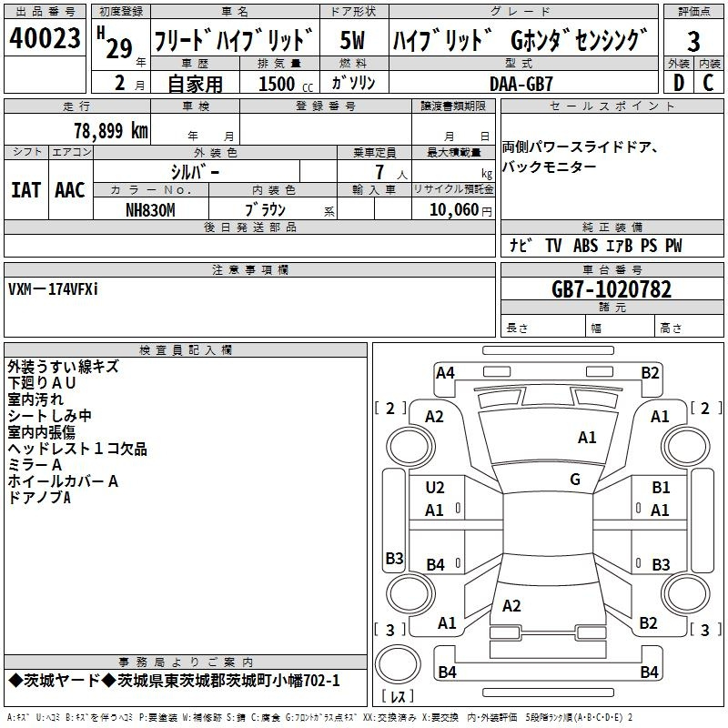Click the model code DAA-GB7
Viewport: 728px width, 728px height.
[x=521, y=83]
